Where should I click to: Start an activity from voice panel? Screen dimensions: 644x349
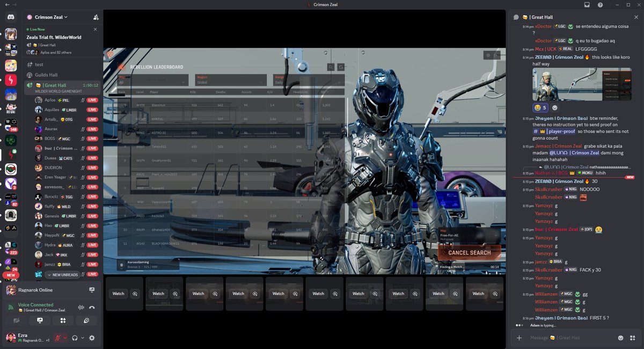coord(63,321)
